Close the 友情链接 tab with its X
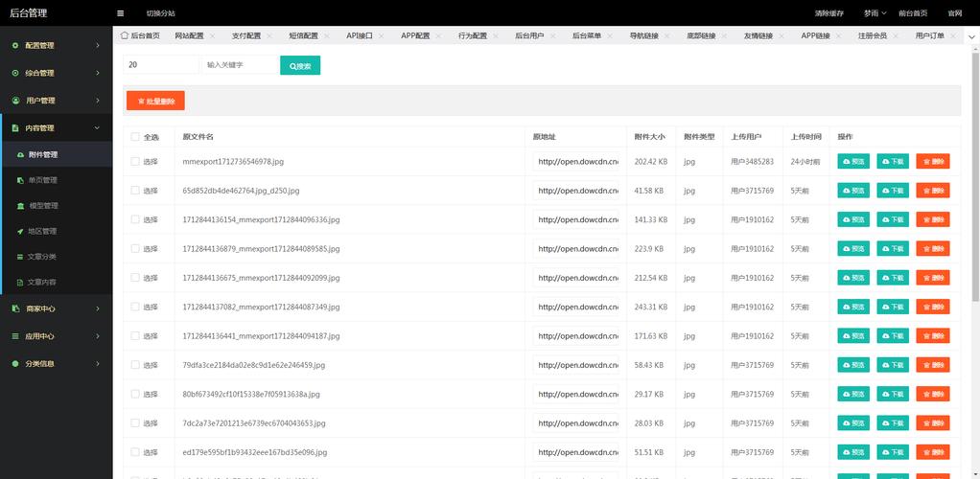Screen dimensions: 980x479 tap(782, 36)
